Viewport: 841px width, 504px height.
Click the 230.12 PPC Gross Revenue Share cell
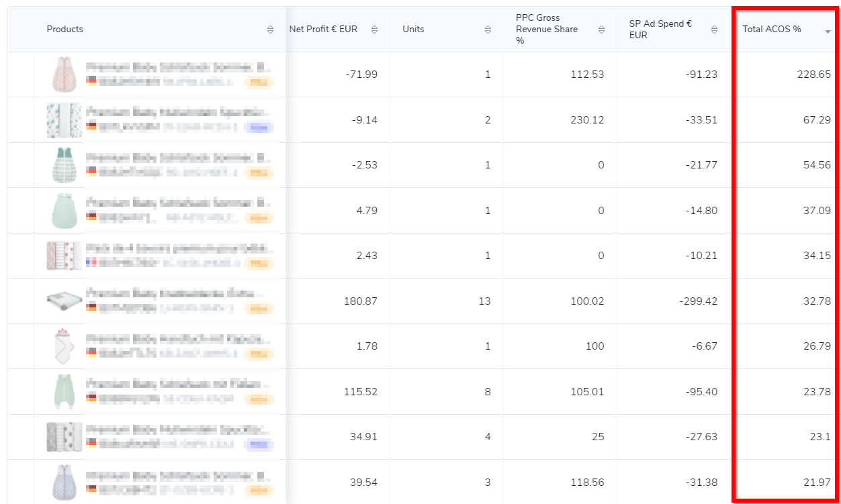click(x=585, y=119)
